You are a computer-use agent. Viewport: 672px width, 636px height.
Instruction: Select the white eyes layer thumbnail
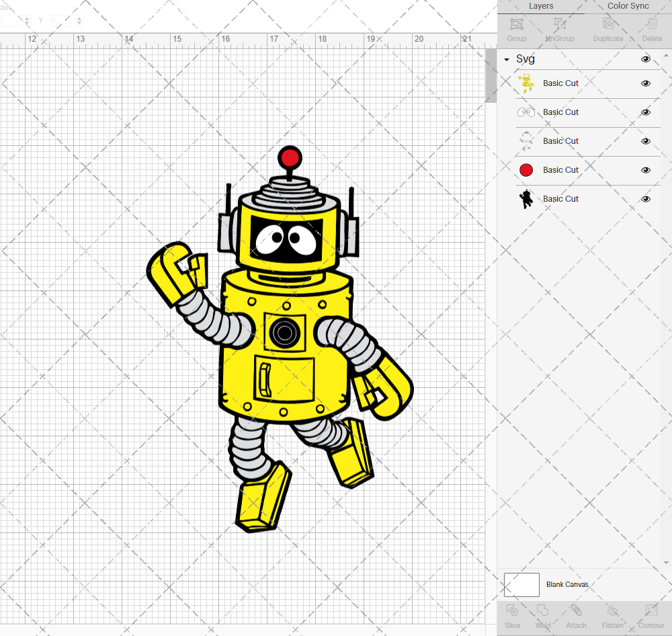tap(526, 112)
